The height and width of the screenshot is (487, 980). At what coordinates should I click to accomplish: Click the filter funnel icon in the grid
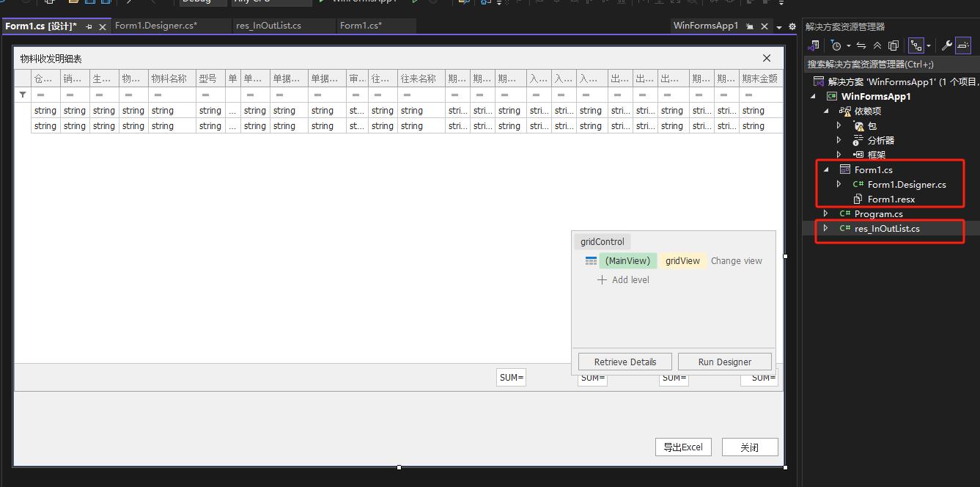pyautogui.click(x=22, y=94)
